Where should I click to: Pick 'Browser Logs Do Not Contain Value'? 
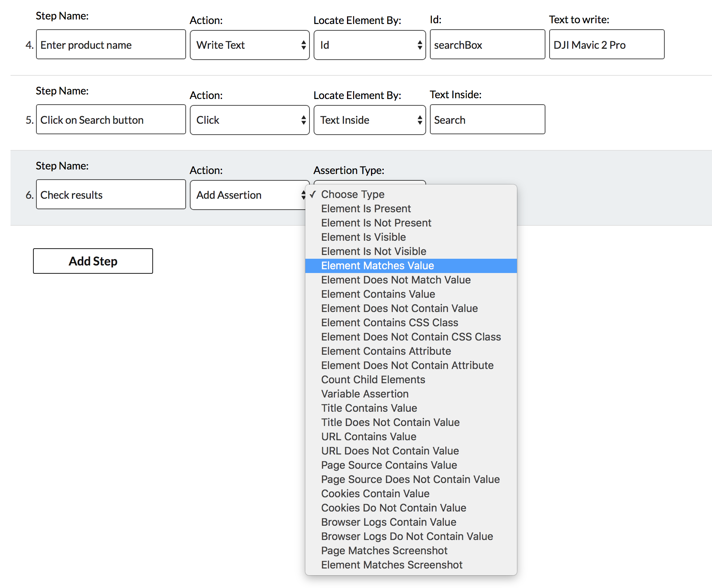click(x=411, y=536)
